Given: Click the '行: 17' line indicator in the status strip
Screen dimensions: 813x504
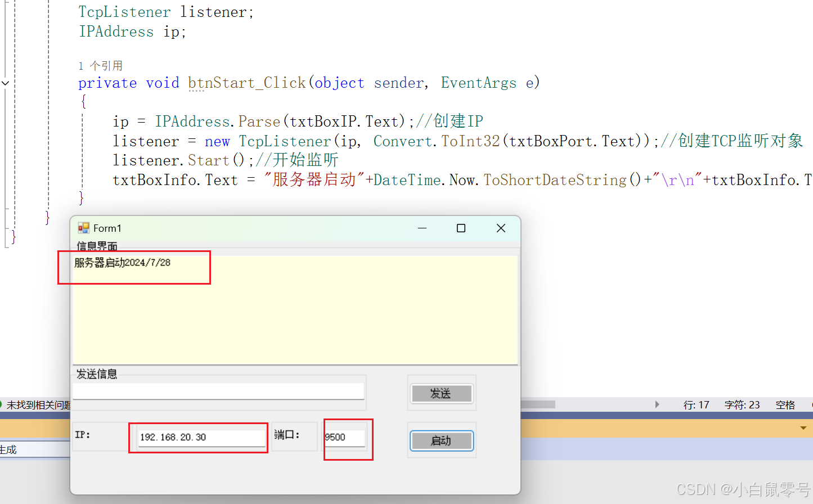Looking at the screenshot, I should (x=696, y=405).
